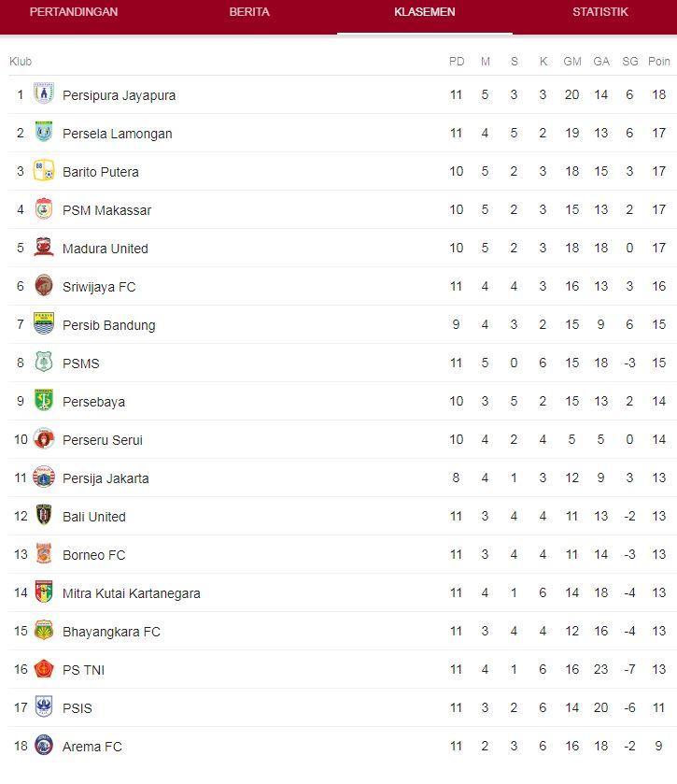Image resolution: width=677 pixels, height=784 pixels.
Task: Click the Bhayangkara FC club crest
Action: coord(44,631)
